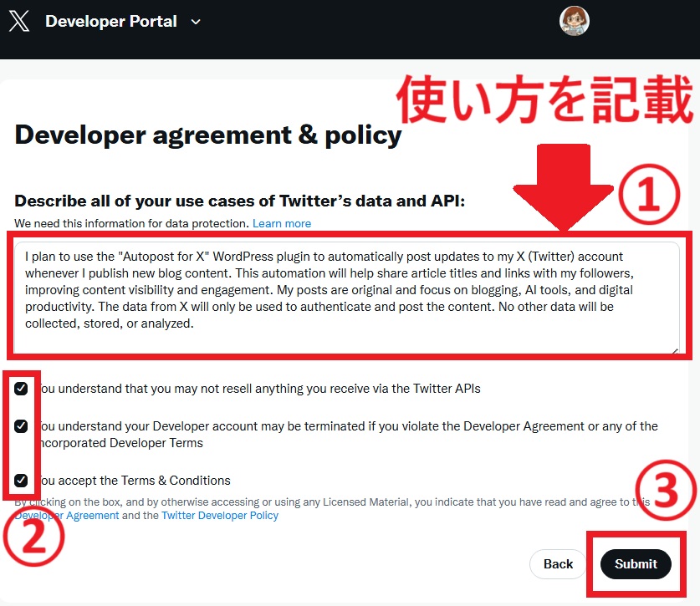
Task: Click the 'You accept the Terms & Conditions' label
Action: [x=133, y=481]
